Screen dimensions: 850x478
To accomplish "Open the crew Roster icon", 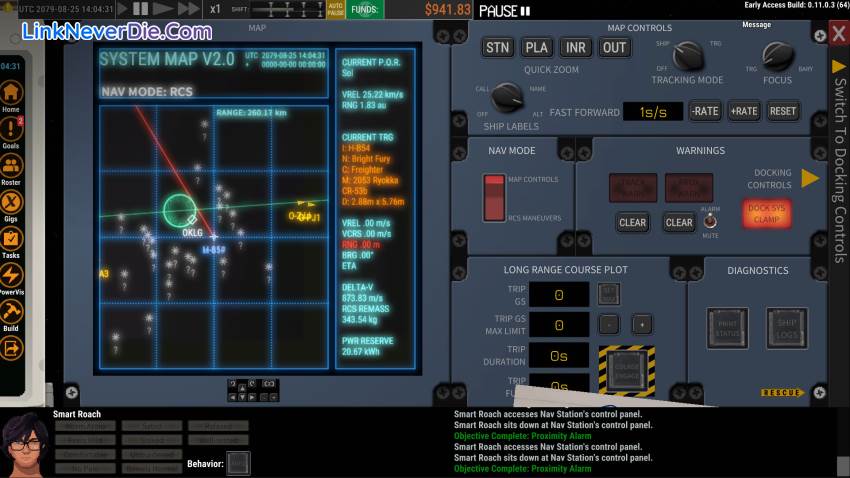I will (11, 166).
